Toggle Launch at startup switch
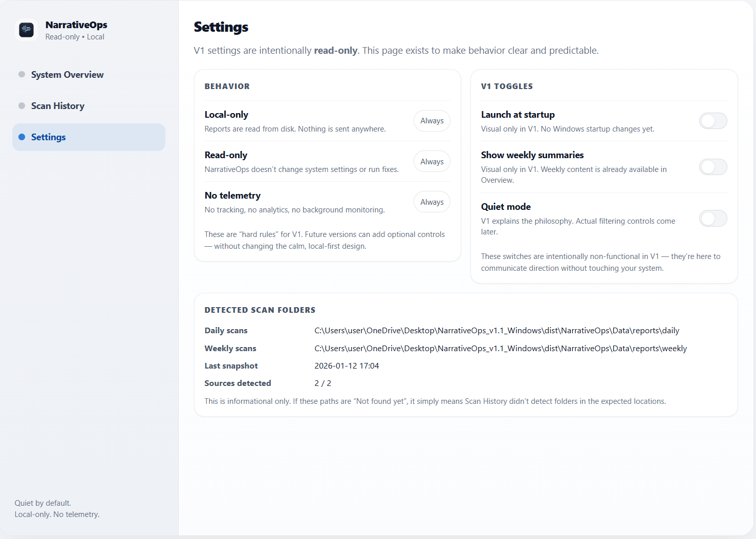This screenshot has width=756, height=539. [712, 121]
